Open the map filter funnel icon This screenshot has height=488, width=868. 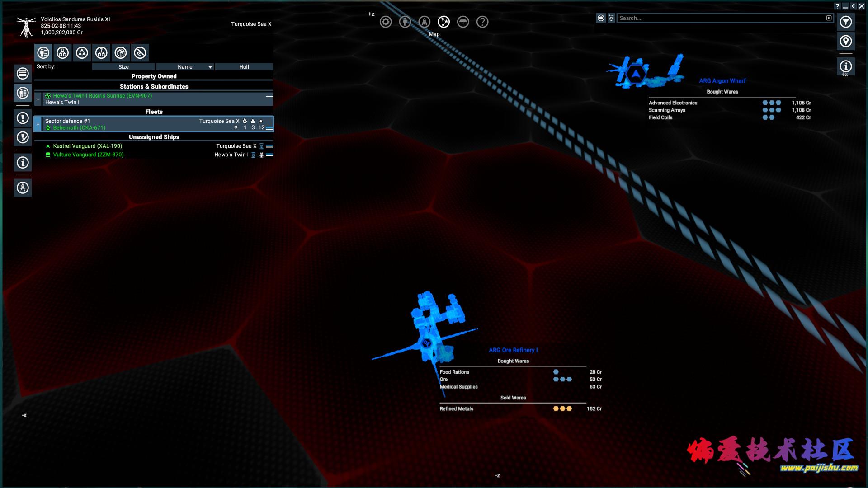846,22
